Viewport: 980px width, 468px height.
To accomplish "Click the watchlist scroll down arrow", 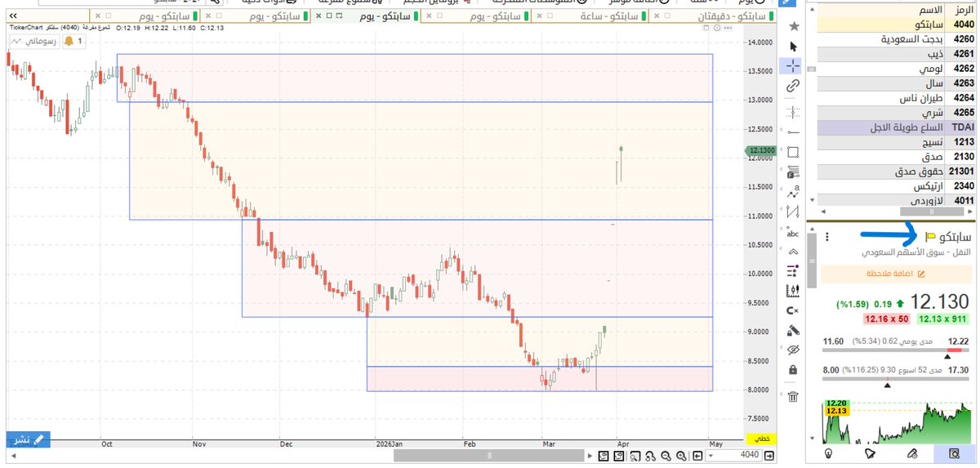I will pyautogui.click(x=811, y=199).
